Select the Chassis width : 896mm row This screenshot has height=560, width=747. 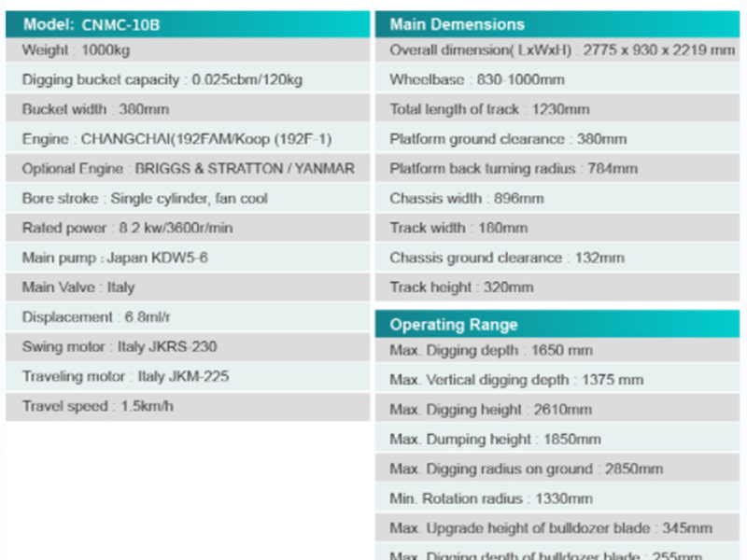pyautogui.click(x=557, y=199)
